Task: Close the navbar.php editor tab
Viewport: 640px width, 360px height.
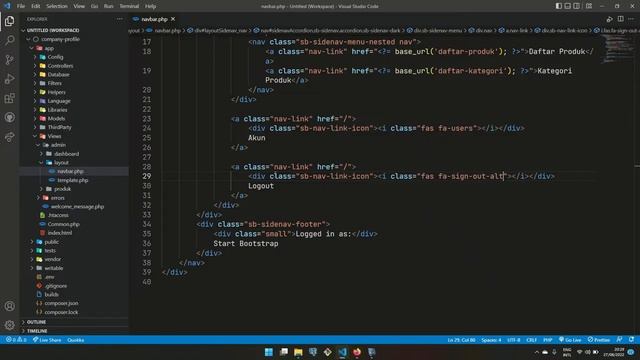Action: (173, 19)
